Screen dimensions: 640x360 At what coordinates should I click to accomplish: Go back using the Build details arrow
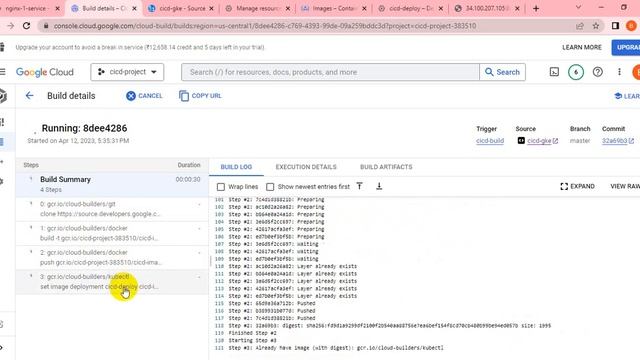pos(29,96)
